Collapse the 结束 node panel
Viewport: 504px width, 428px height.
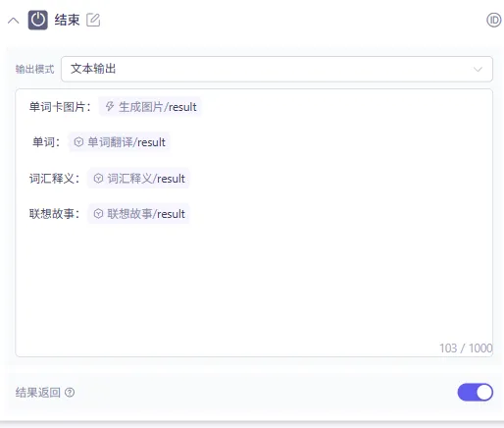point(14,21)
